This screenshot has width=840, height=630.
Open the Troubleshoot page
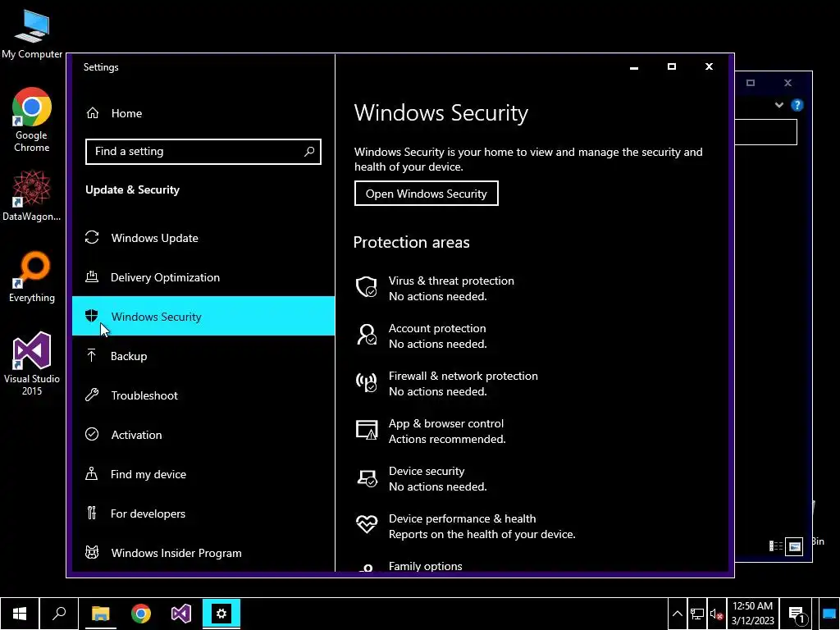[203, 395]
